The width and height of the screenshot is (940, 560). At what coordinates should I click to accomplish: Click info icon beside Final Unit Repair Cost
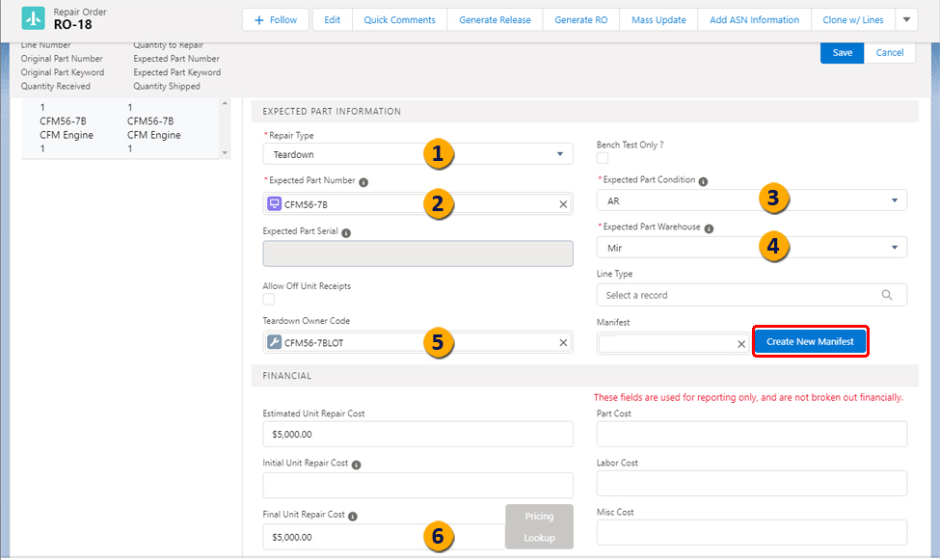pyautogui.click(x=353, y=516)
